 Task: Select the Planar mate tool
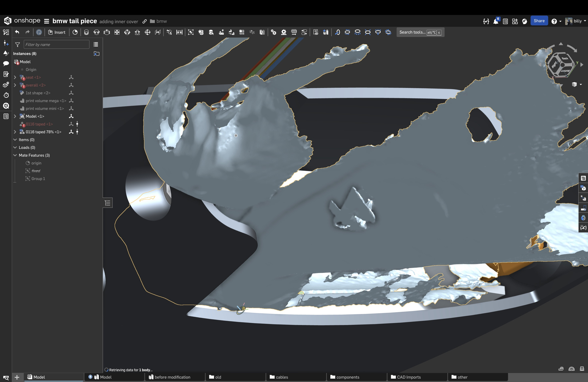[117, 32]
